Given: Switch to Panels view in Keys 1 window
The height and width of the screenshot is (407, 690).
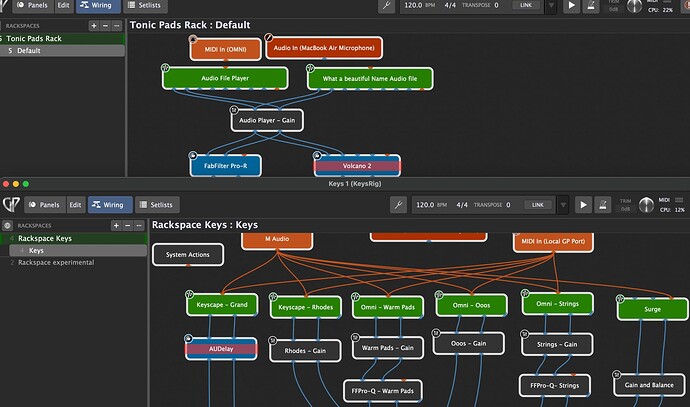Looking at the screenshot, I should [44, 205].
